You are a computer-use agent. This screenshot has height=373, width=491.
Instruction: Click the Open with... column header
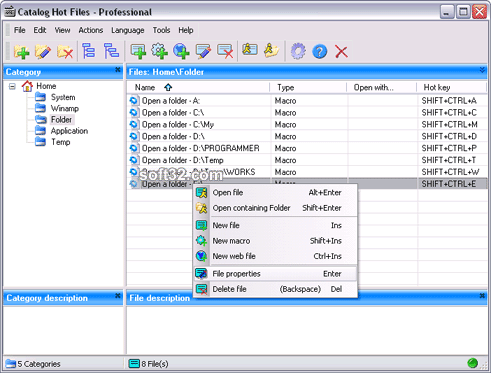(382, 87)
